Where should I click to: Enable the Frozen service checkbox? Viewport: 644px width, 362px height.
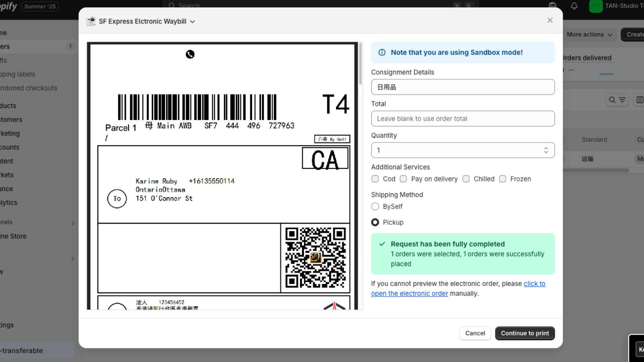coord(503,179)
